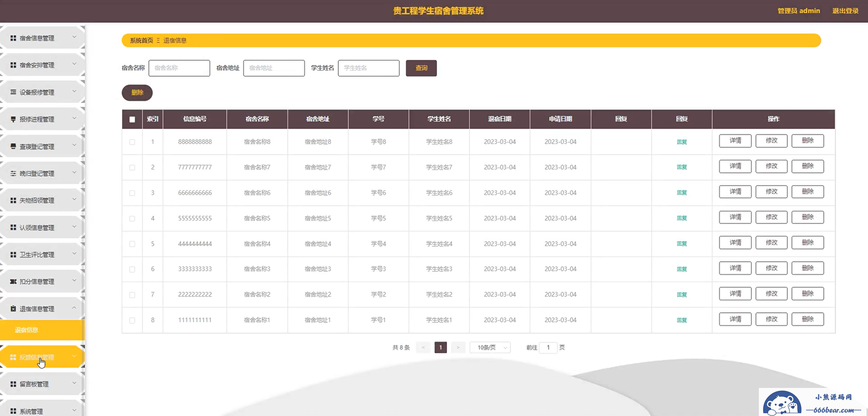Click 删除 for 学生姓名1 row
This screenshot has width=868, height=416.
[x=808, y=319]
